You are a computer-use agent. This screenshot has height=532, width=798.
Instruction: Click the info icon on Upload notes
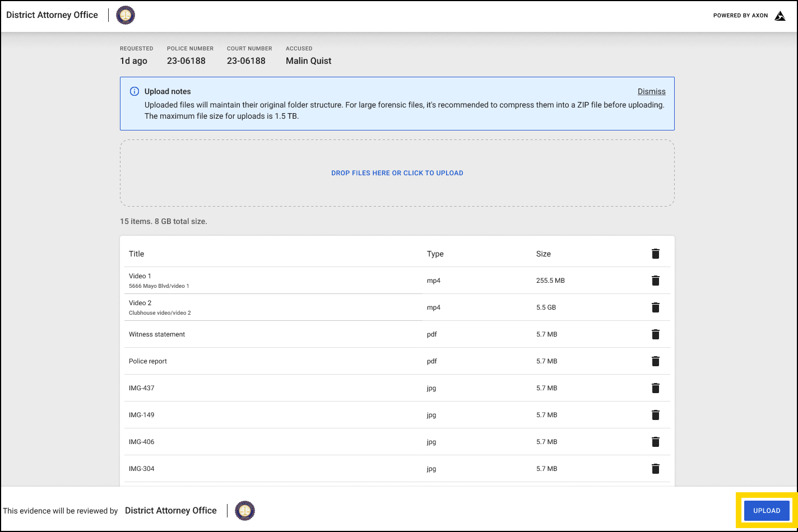tap(134, 91)
